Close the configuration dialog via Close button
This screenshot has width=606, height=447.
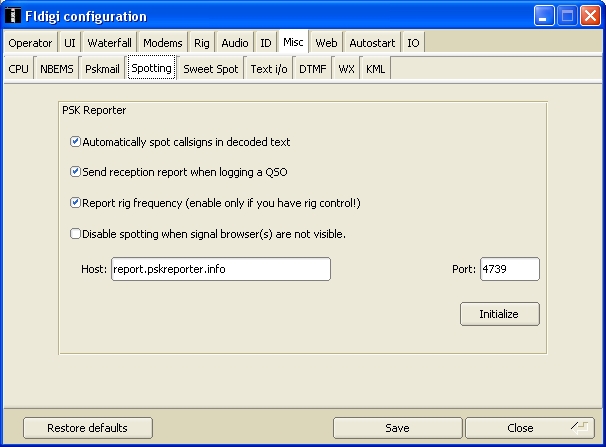[x=520, y=428]
